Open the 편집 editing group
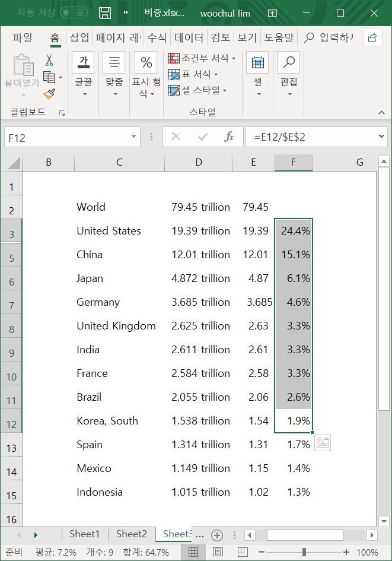 (289, 74)
